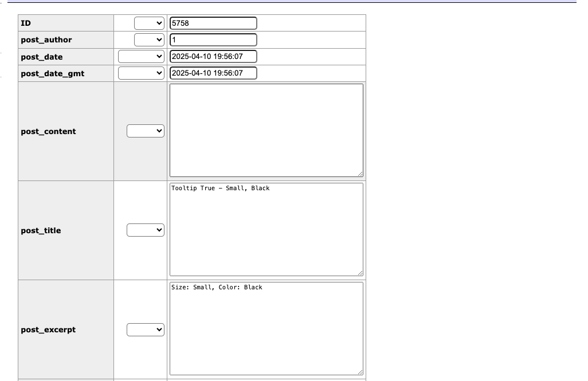Viewport: 588px width, 381px height.
Task: Click the post_excerpt field name label
Action: (48, 330)
